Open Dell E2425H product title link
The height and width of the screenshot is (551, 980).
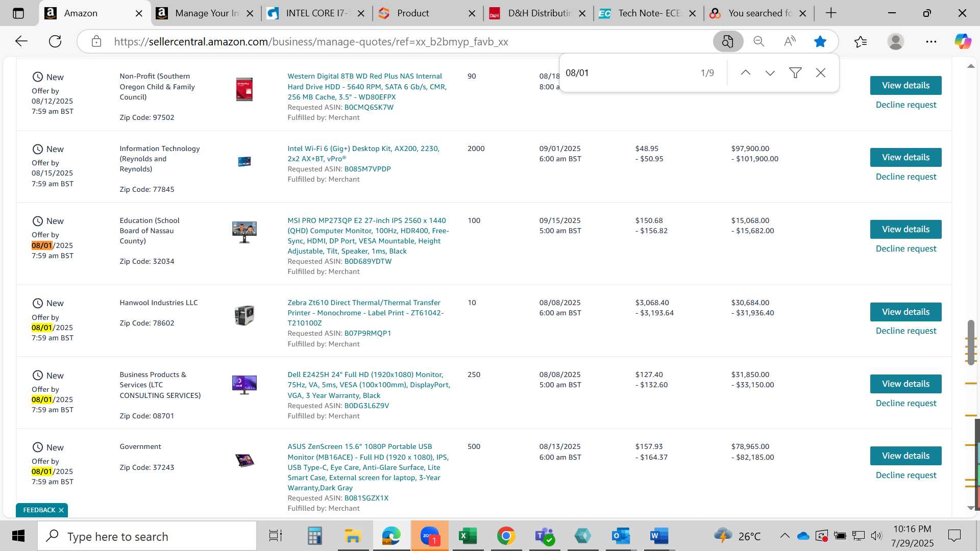pos(369,385)
